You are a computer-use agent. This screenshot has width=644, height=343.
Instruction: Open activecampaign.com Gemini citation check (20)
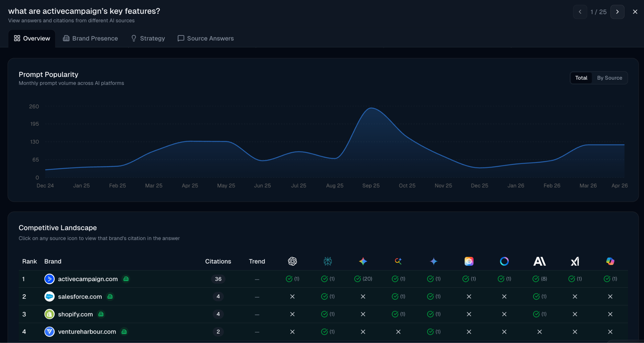[x=363, y=279]
